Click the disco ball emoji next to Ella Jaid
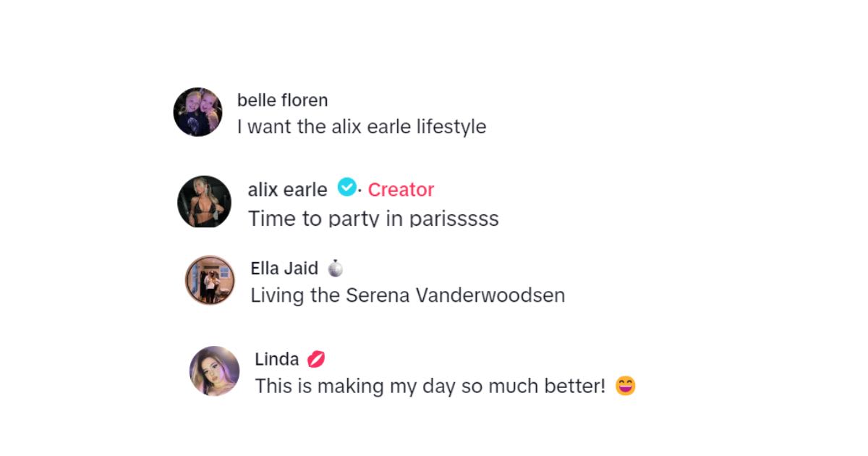The width and height of the screenshot is (868, 456). point(335,269)
